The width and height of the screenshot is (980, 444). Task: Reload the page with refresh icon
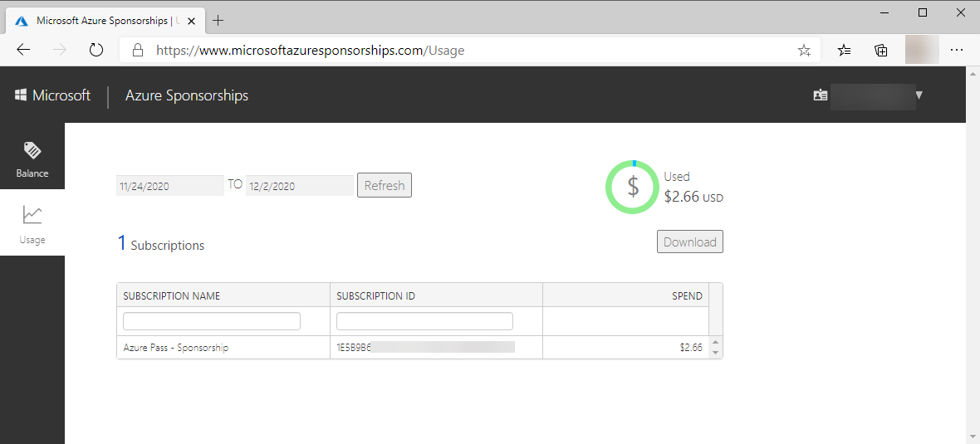[96, 50]
